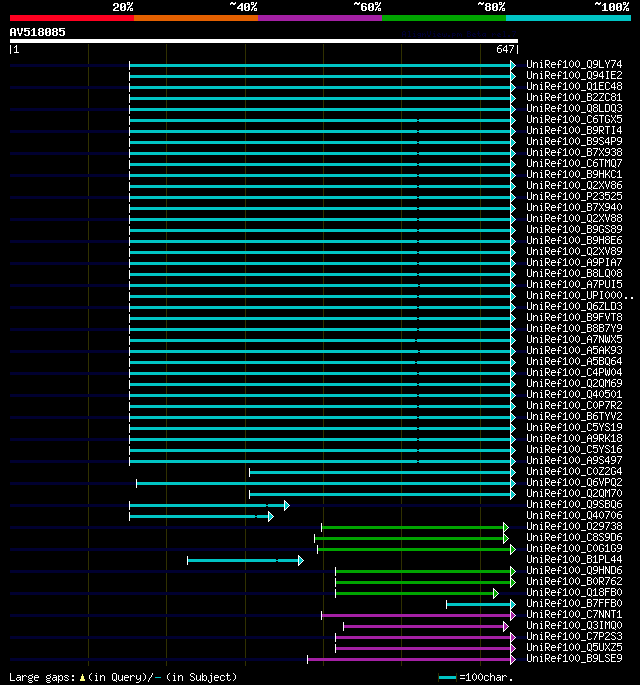Click the UniRef100_C7NNT1 label
The height and width of the screenshot is (685, 640).
tap(574, 614)
